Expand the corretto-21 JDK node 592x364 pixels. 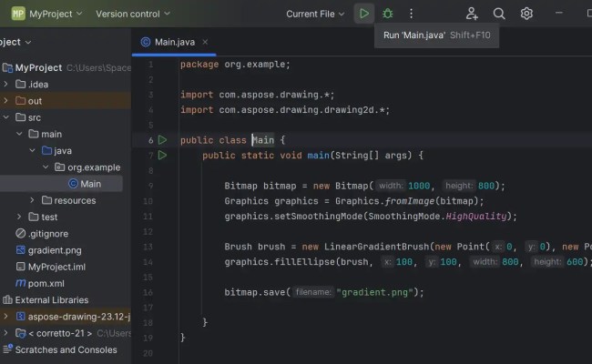pos(5,333)
